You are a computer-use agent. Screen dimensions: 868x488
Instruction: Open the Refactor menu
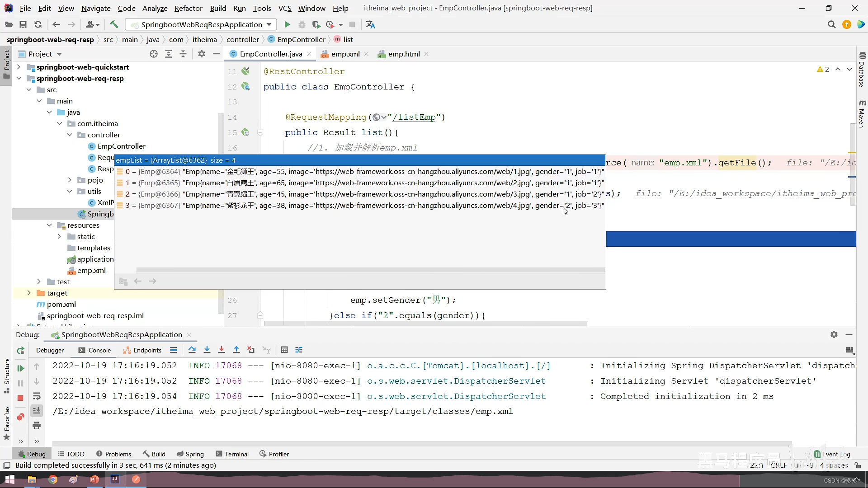pos(188,8)
